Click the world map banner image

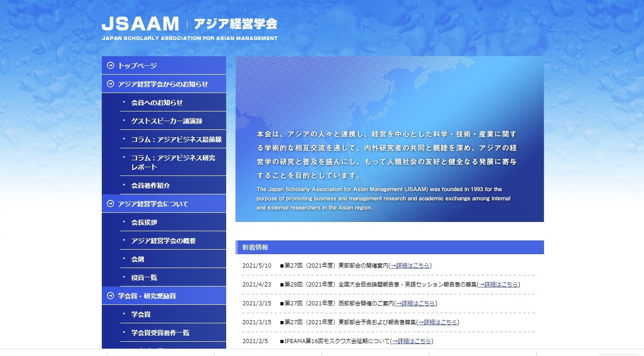389,139
